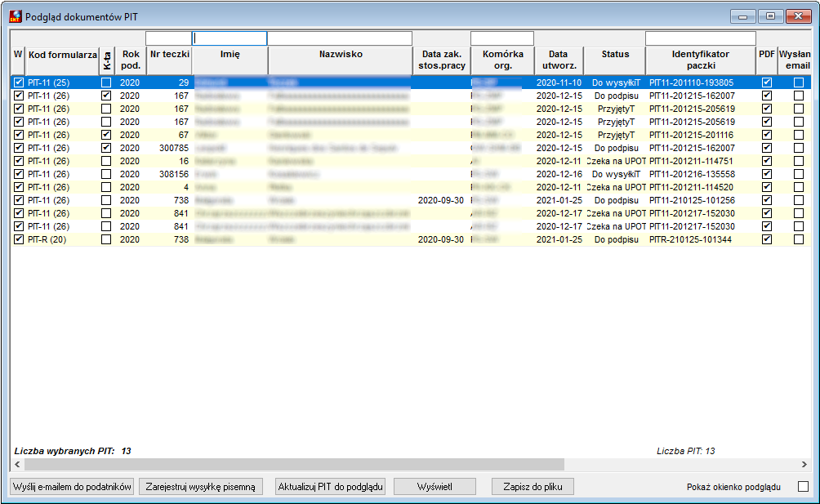The height and width of the screenshot is (504, 820).
Task: Sort by Data zak. stos.pracy header
Action: tap(442, 60)
